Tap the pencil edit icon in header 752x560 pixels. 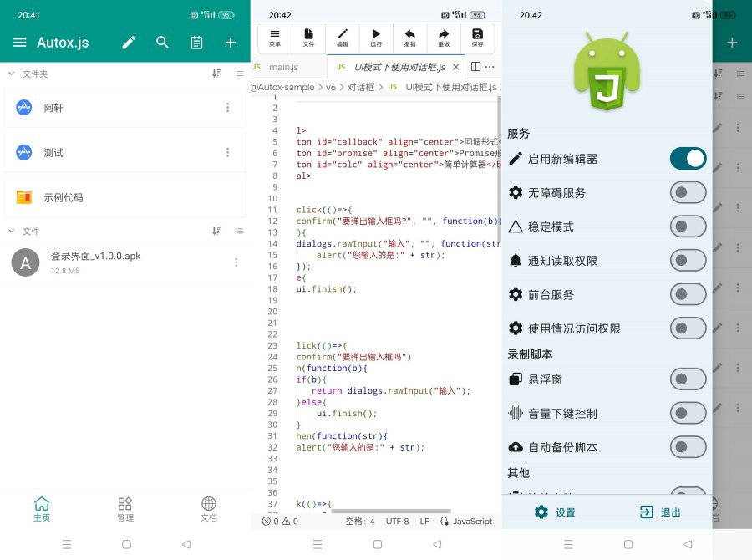tap(129, 43)
